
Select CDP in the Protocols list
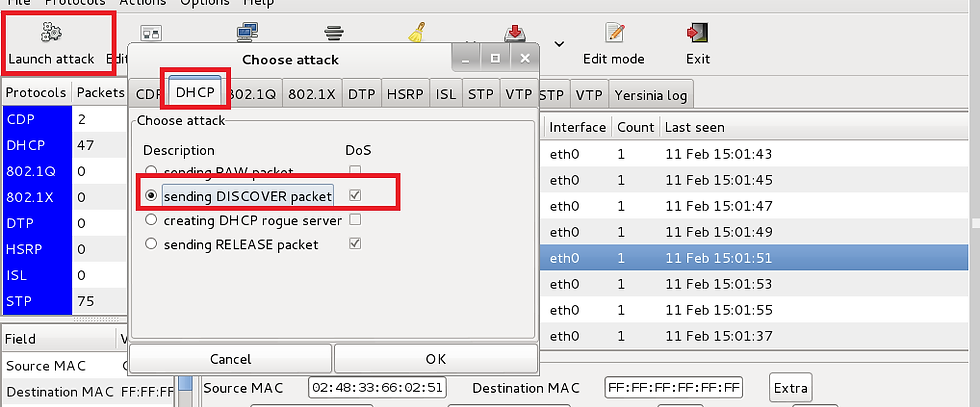pos(36,119)
